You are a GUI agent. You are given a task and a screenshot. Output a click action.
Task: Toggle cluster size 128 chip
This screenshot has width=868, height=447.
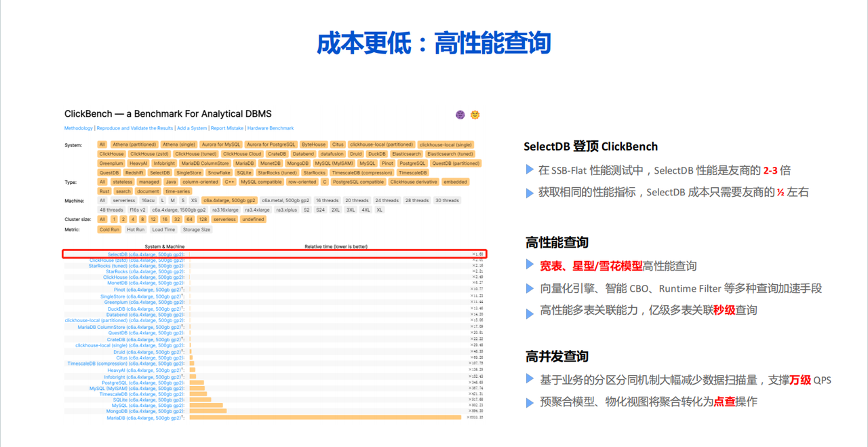coord(203,220)
